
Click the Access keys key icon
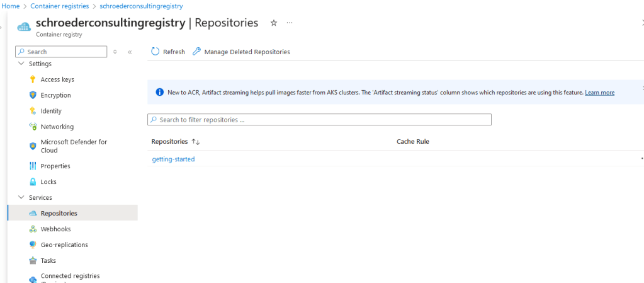point(33,79)
